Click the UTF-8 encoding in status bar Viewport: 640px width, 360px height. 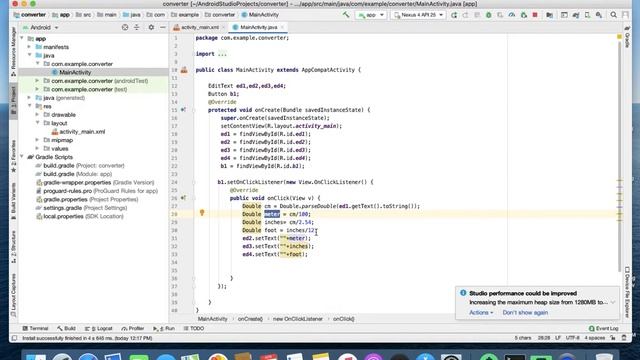pyautogui.click(x=572, y=338)
